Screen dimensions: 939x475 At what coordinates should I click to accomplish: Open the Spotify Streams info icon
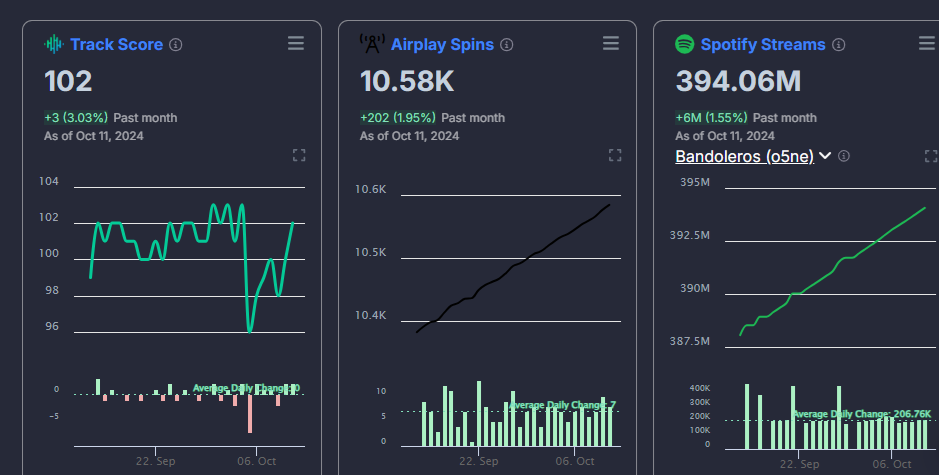pos(839,45)
